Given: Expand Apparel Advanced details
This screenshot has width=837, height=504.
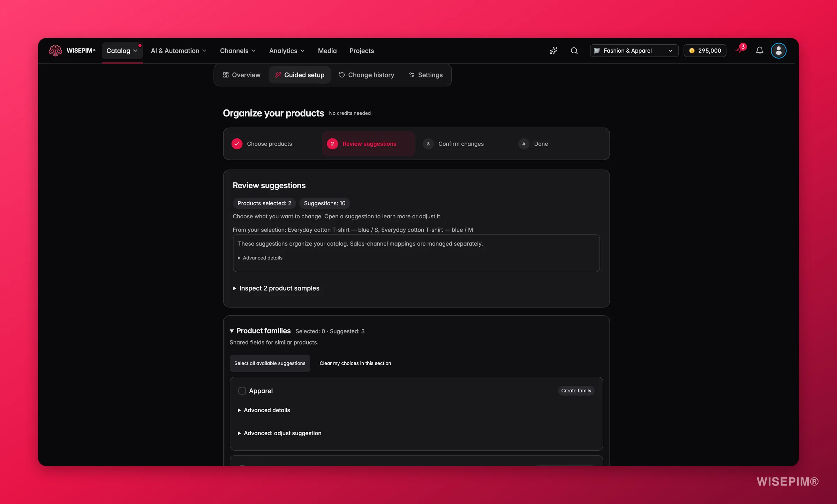Looking at the screenshot, I should coord(264,410).
